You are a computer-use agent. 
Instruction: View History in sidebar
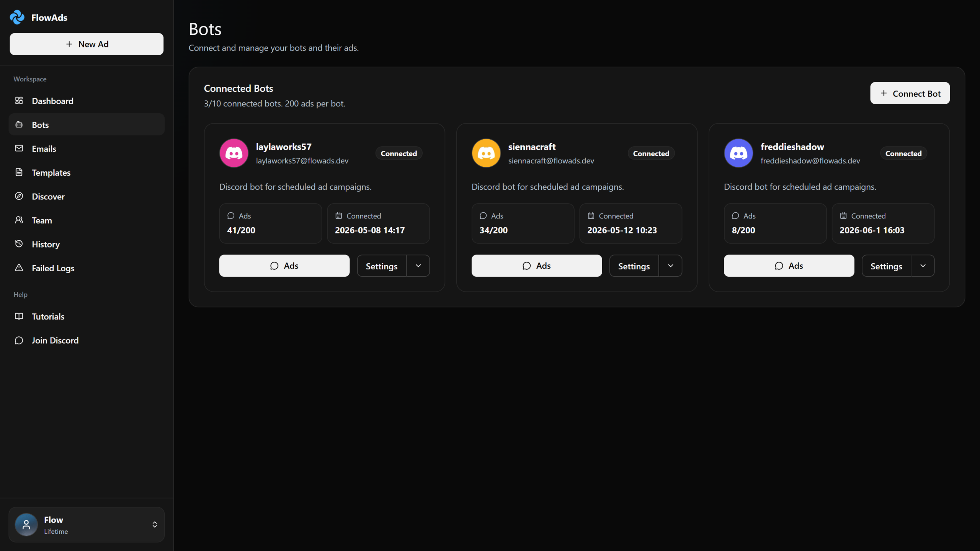(x=87, y=244)
